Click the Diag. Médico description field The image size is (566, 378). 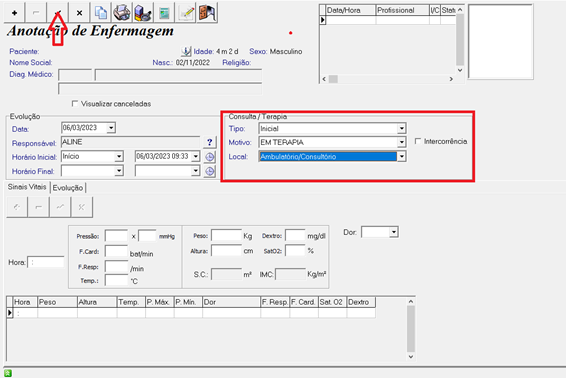pos(178,75)
